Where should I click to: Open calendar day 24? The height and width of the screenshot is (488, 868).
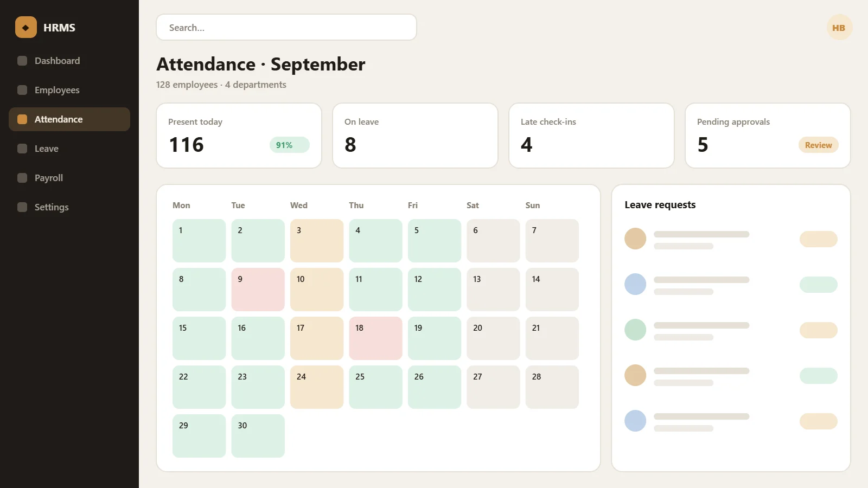(317, 387)
